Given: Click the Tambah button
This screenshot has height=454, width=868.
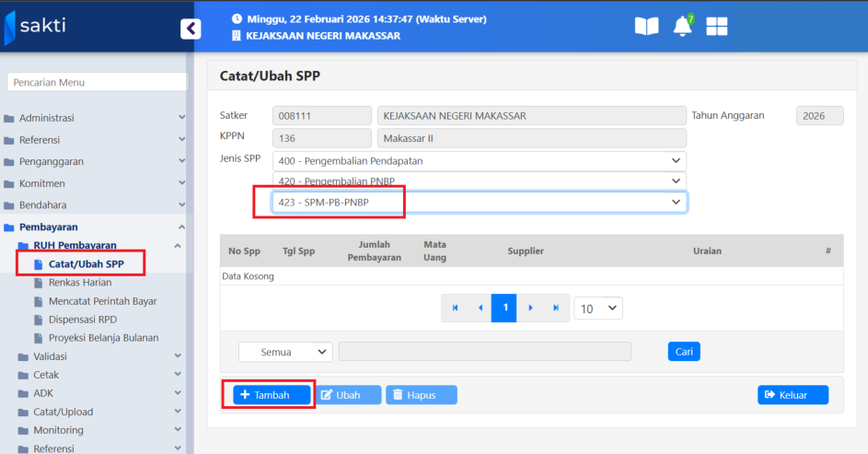Looking at the screenshot, I should coord(271,395).
